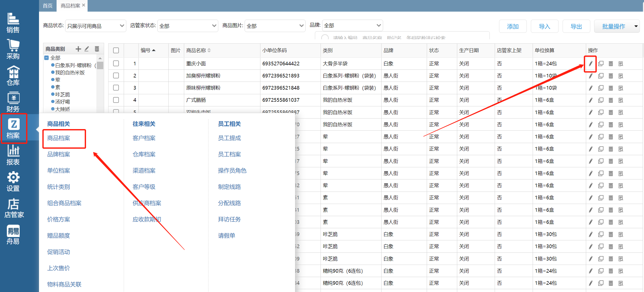Open 仓库档案 in the 档案 menu
Viewport: 644px width, 292px height.
144,154
